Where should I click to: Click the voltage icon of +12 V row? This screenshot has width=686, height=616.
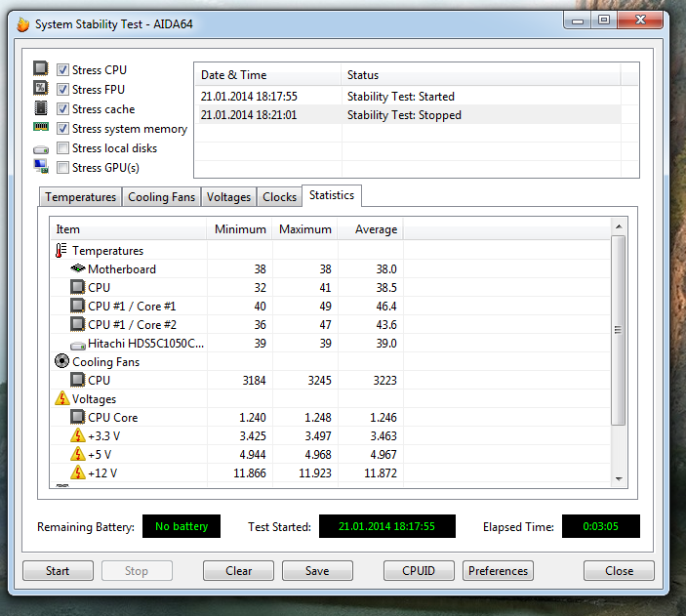coord(78,472)
